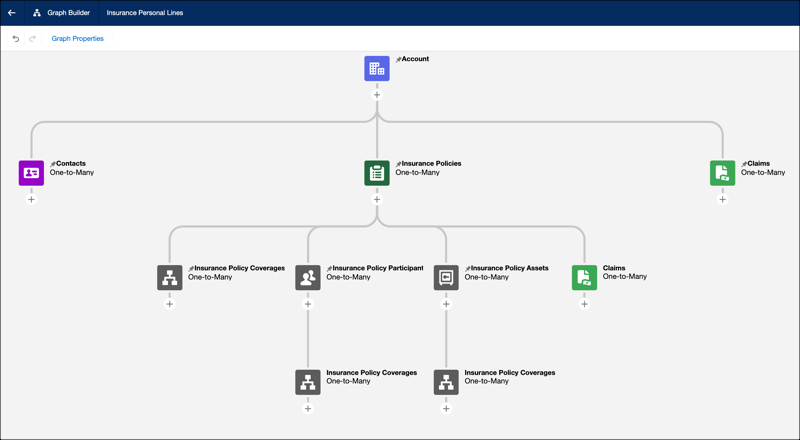This screenshot has width=800, height=440.
Task: Redo the graph change
Action: (32, 38)
